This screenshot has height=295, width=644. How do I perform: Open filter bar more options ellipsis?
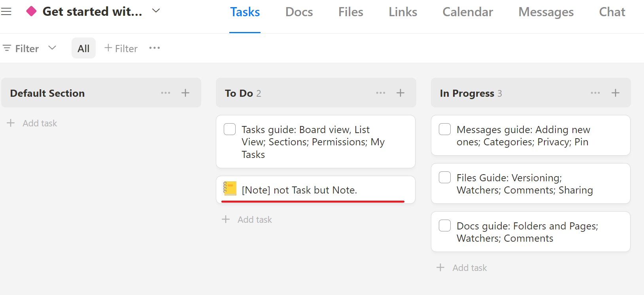click(155, 48)
